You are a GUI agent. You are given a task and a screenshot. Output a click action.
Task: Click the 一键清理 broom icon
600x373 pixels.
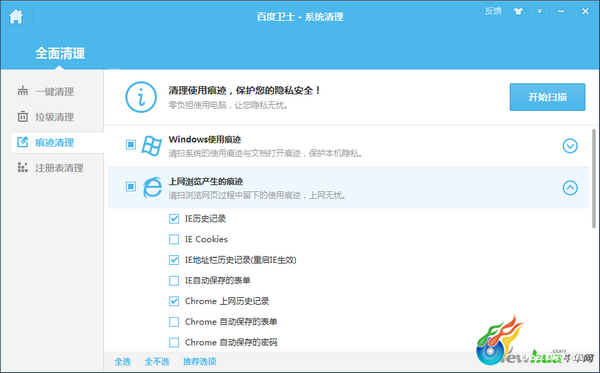click(x=23, y=91)
